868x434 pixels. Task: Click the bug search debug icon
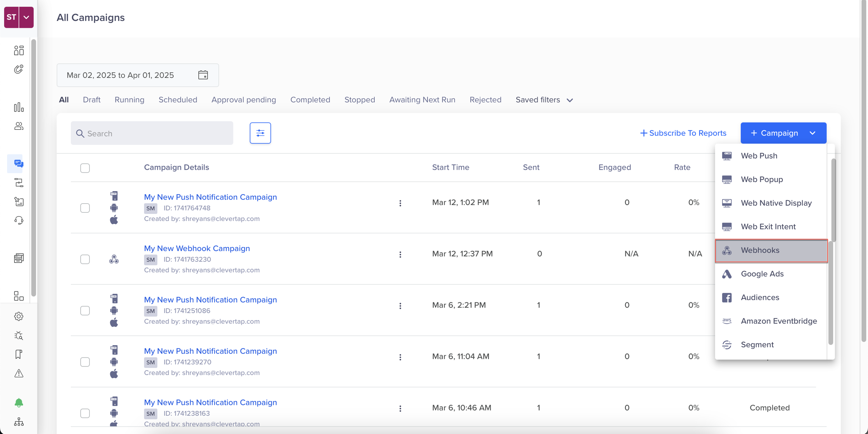click(19, 335)
